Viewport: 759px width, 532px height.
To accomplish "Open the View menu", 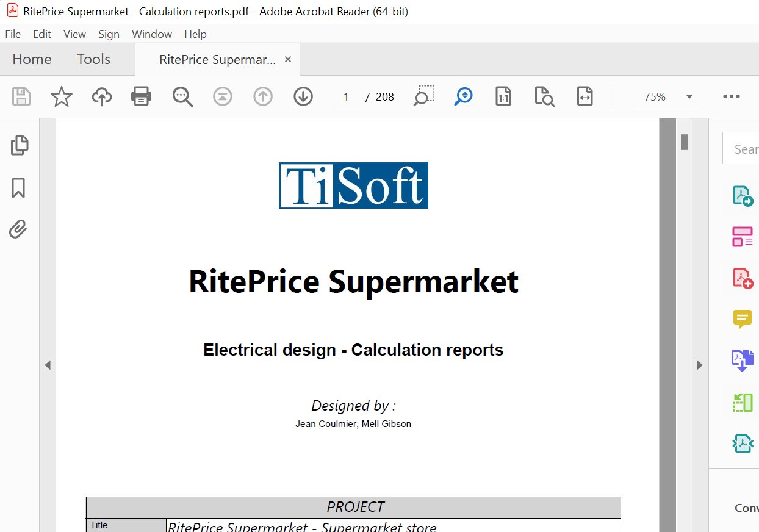I will tap(74, 34).
